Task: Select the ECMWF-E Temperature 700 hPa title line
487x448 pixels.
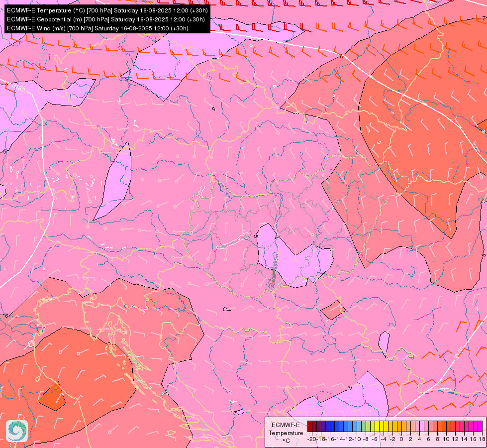Action: (x=107, y=10)
